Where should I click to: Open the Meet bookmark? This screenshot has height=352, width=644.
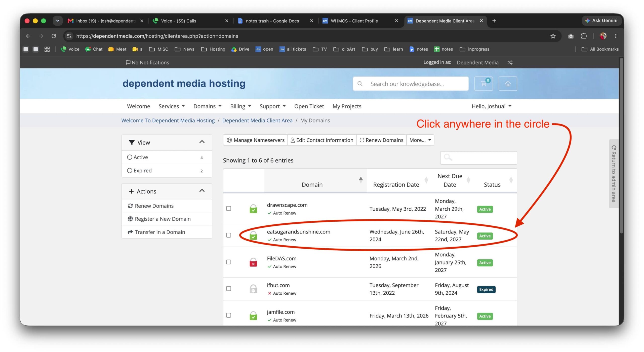(x=117, y=49)
